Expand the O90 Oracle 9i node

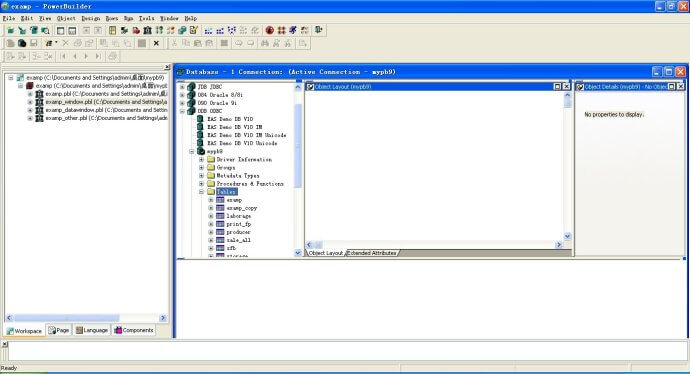coord(182,103)
